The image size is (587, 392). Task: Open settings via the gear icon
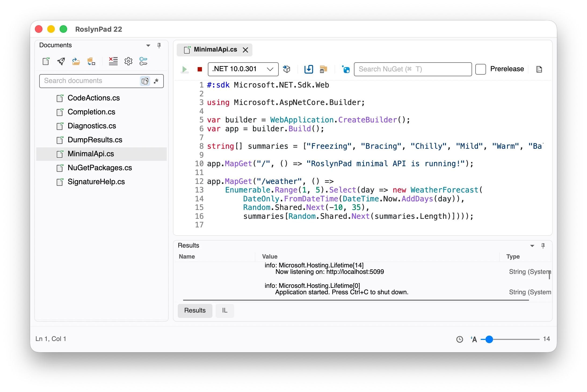(x=128, y=61)
